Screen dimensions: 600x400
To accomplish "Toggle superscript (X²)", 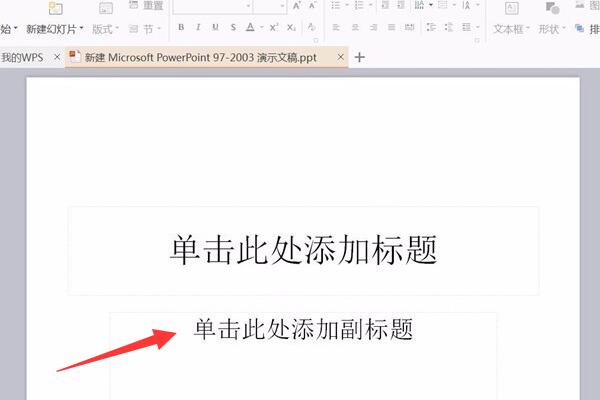I will (x=274, y=27).
